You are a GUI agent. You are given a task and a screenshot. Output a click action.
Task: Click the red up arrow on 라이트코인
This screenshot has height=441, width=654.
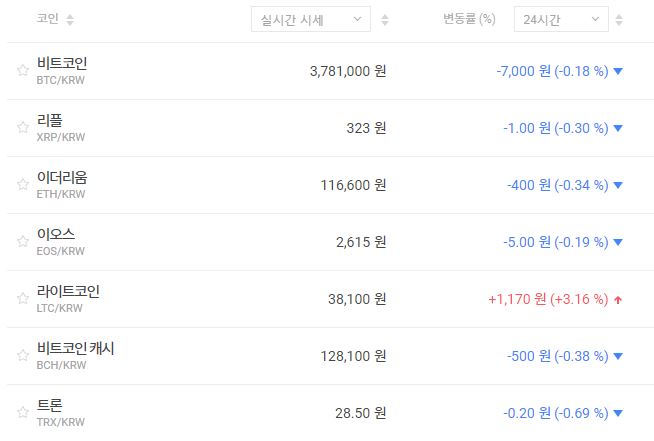pyautogui.click(x=618, y=299)
